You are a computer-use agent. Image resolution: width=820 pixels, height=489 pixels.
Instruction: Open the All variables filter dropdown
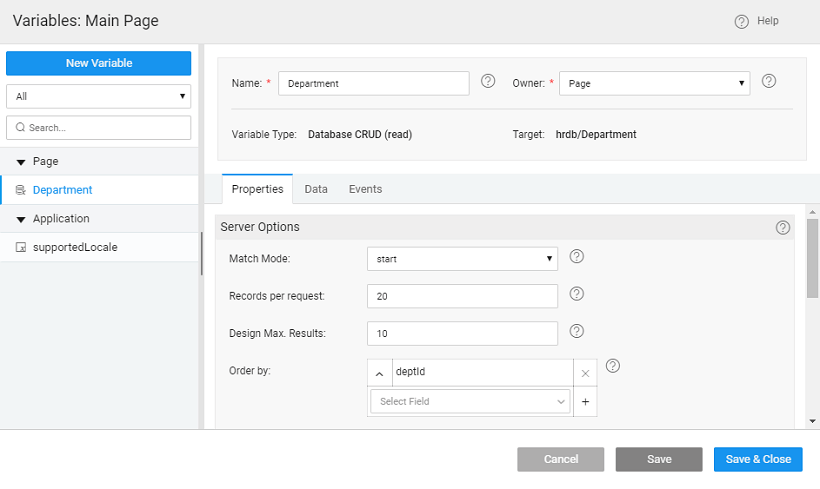click(x=98, y=97)
